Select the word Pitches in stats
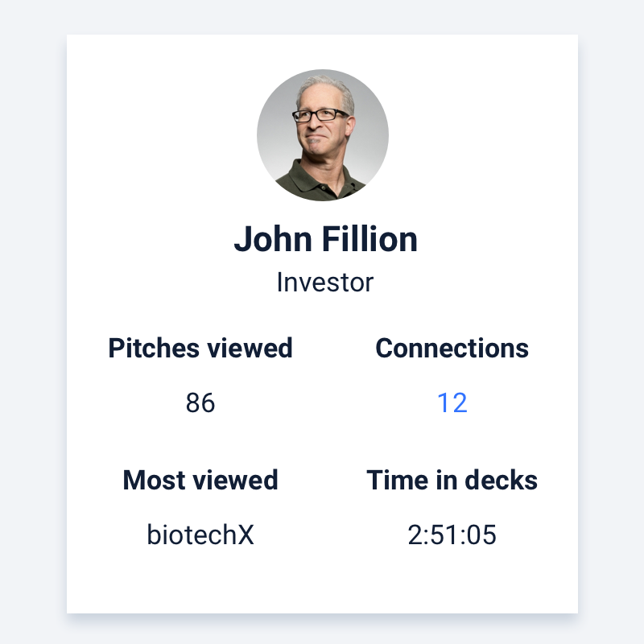This screenshot has height=644, width=644. (x=154, y=349)
